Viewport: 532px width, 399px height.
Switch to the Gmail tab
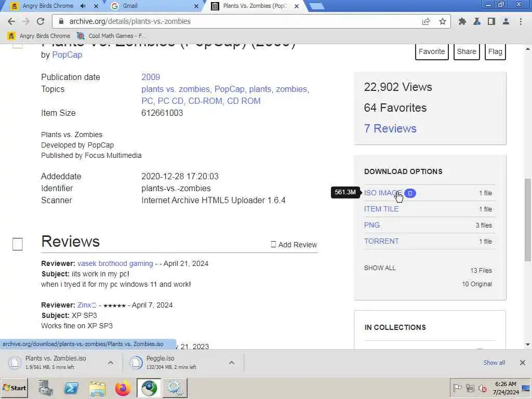(x=130, y=6)
